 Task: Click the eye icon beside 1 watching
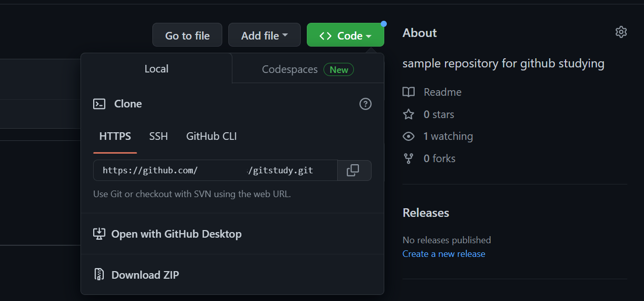pyautogui.click(x=409, y=136)
